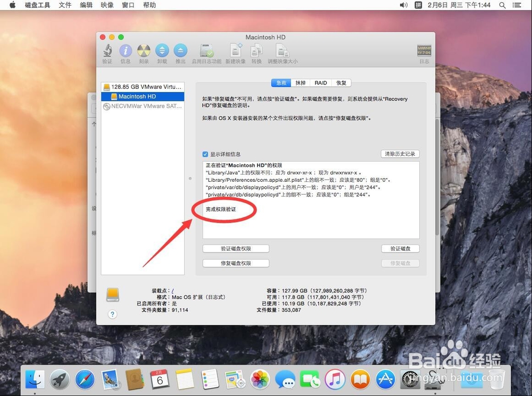Click the date and time in menu bar

tap(459, 5)
